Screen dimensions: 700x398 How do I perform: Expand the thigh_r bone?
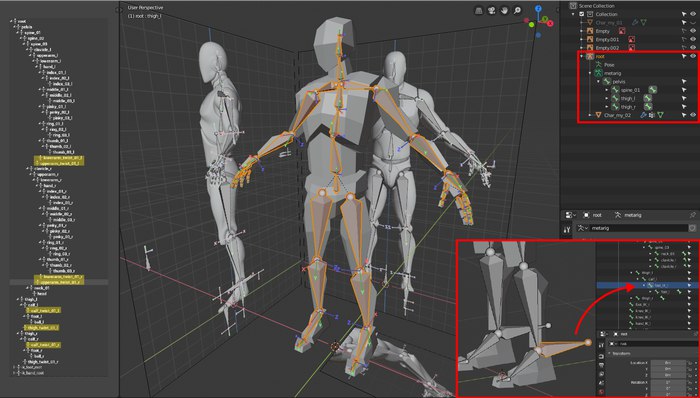607,107
